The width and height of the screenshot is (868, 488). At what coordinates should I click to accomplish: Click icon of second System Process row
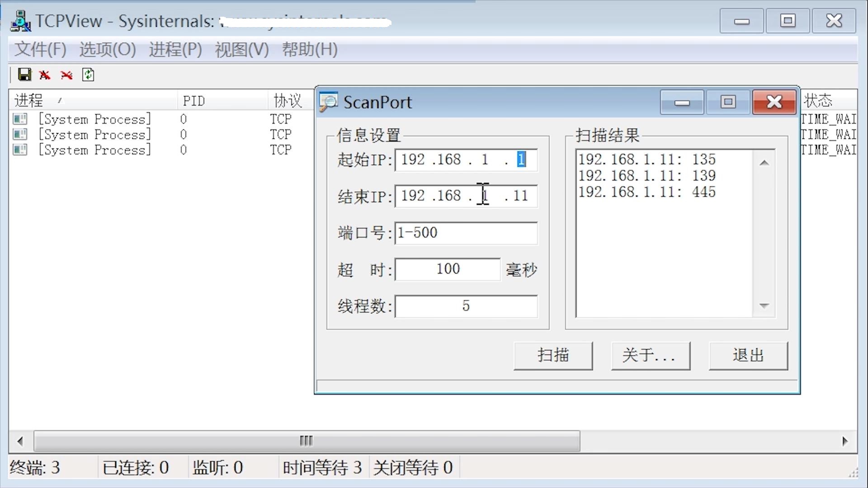pos(20,135)
